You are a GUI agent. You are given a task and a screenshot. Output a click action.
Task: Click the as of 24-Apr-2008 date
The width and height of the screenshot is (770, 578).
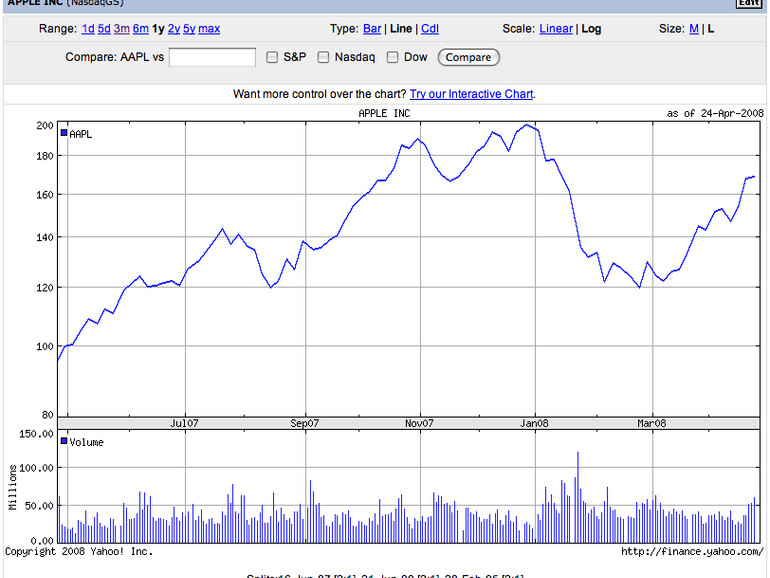pos(715,113)
